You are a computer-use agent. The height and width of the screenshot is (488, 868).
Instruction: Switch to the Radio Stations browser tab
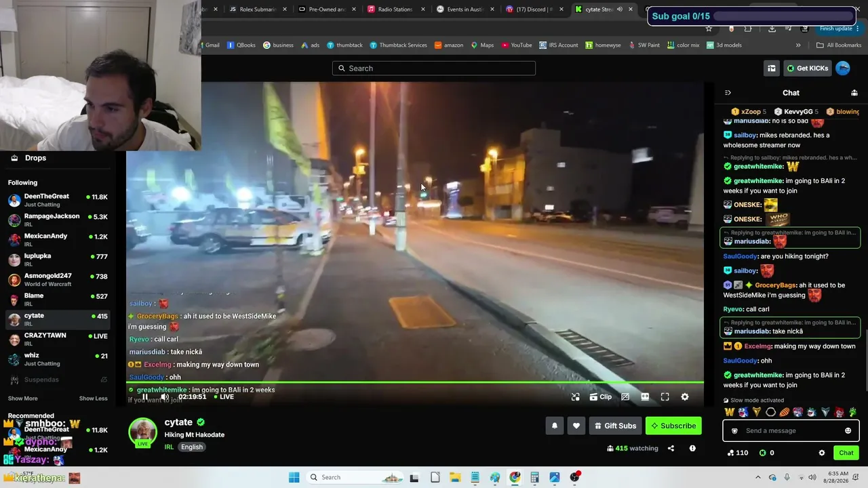[395, 9]
